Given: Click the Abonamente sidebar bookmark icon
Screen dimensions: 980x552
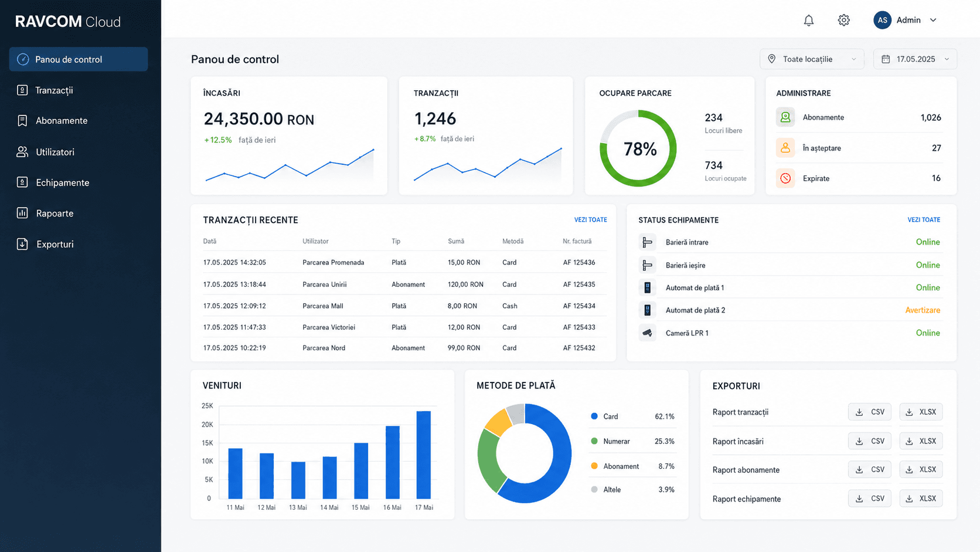Looking at the screenshot, I should point(22,120).
